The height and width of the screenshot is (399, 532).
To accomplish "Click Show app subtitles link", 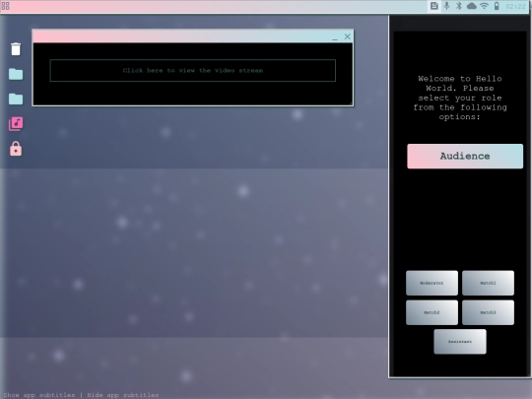I will [x=39, y=395].
